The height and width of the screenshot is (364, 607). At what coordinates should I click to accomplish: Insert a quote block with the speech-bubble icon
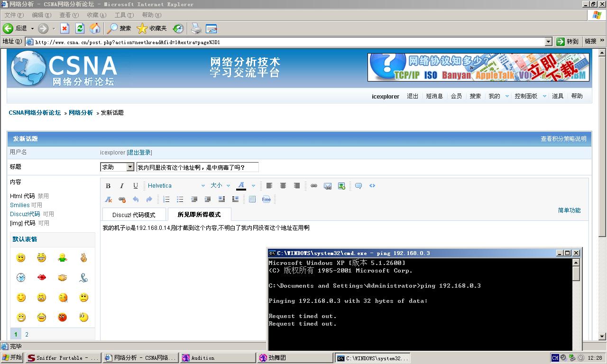click(359, 186)
